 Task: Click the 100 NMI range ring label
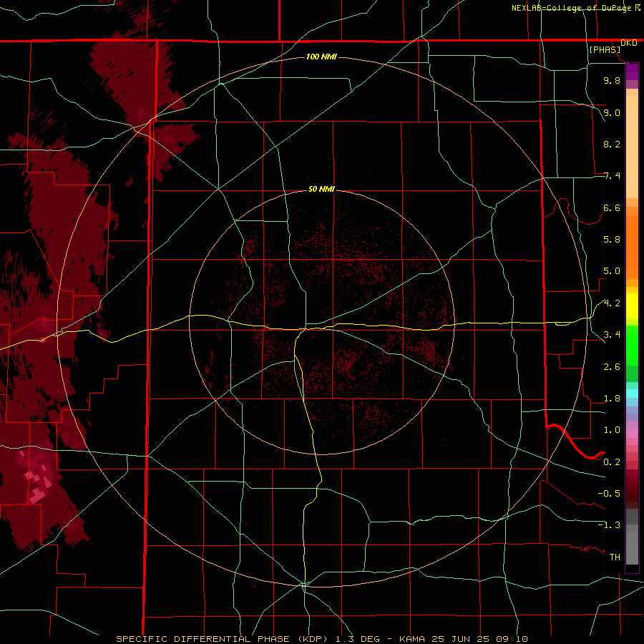321,57
